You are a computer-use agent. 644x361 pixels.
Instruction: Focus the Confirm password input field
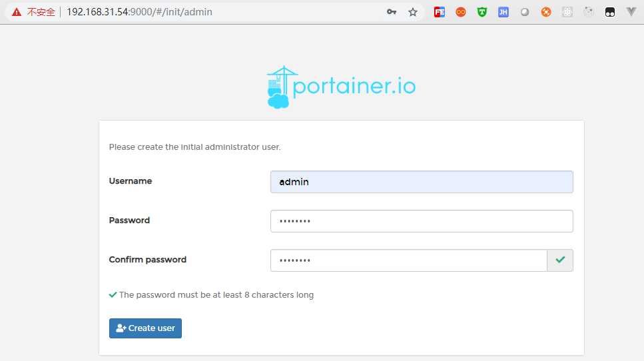coord(409,260)
